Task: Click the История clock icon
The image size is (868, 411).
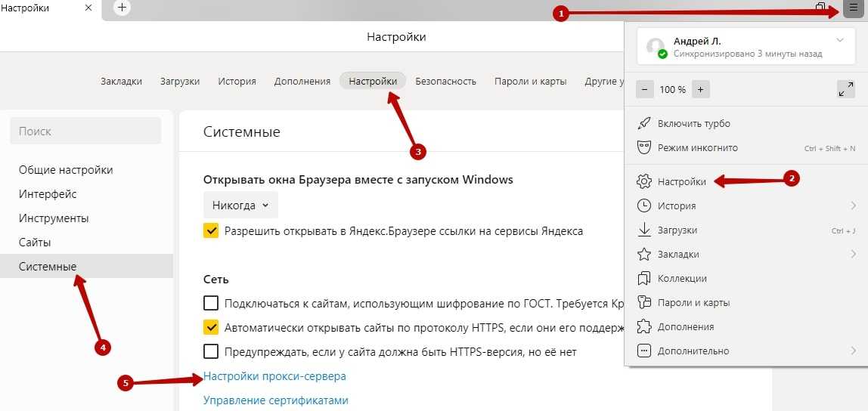Action: click(643, 205)
